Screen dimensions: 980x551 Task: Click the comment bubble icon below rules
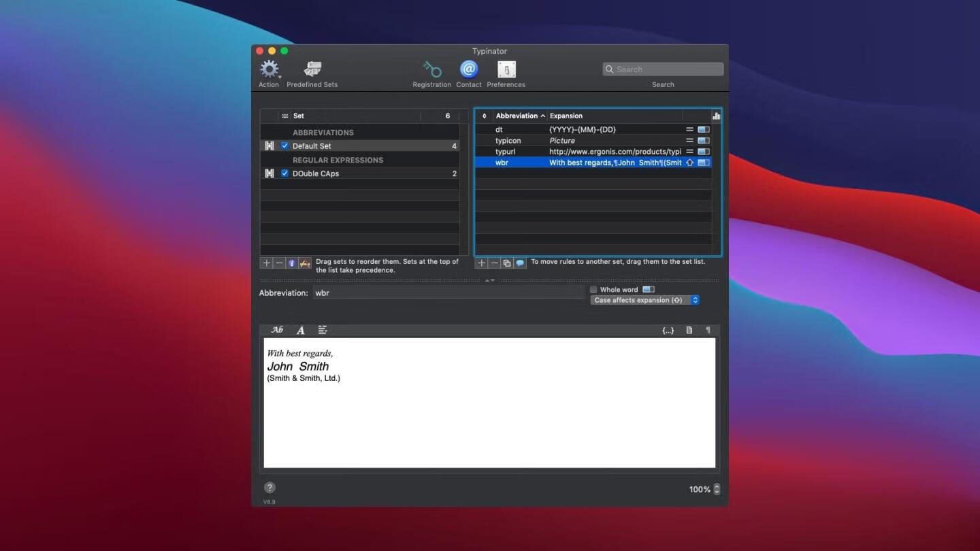(520, 263)
